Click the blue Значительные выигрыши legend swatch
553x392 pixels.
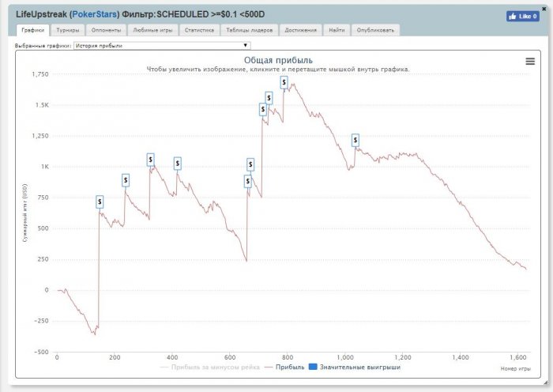click(x=313, y=367)
